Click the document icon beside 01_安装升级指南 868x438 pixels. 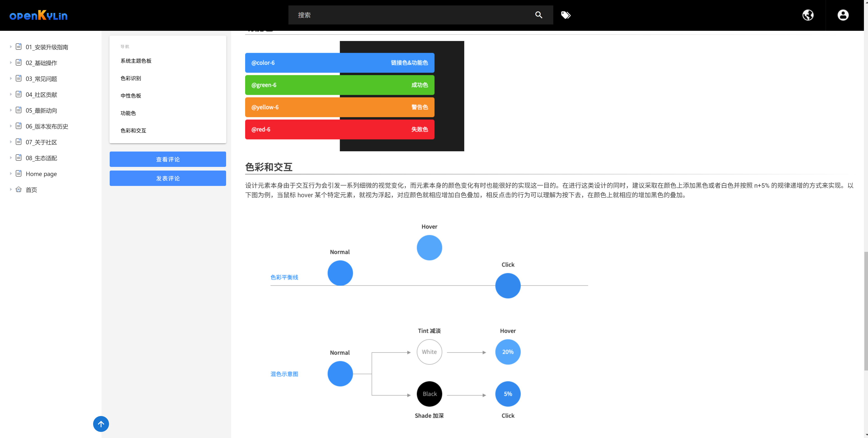click(x=19, y=46)
